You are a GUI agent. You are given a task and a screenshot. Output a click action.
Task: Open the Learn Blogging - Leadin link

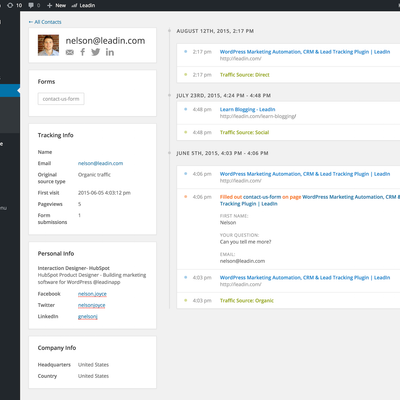pyautogui.click(x=247, y=109)
